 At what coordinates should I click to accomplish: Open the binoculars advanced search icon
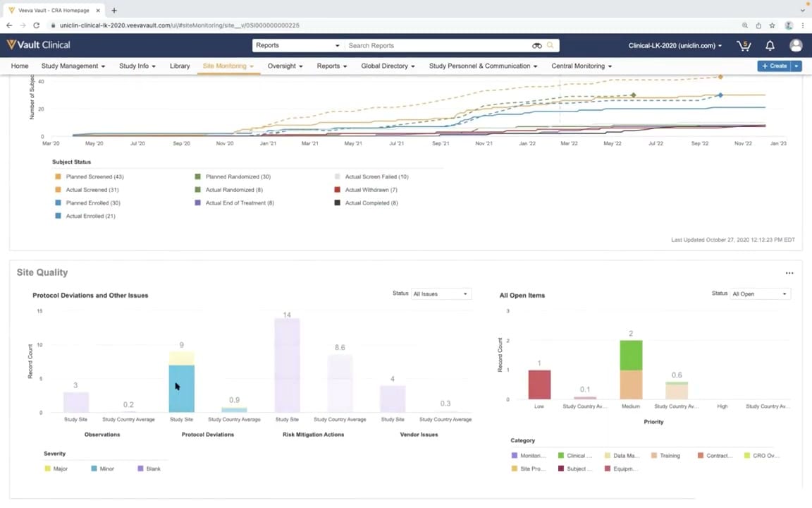(536, 46)
